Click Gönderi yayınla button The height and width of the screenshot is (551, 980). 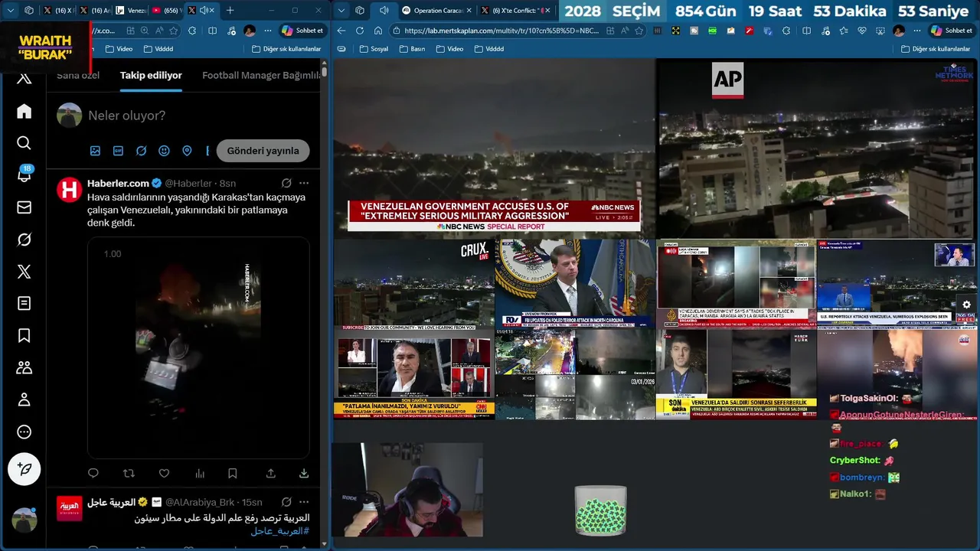[x=263, y=151]
